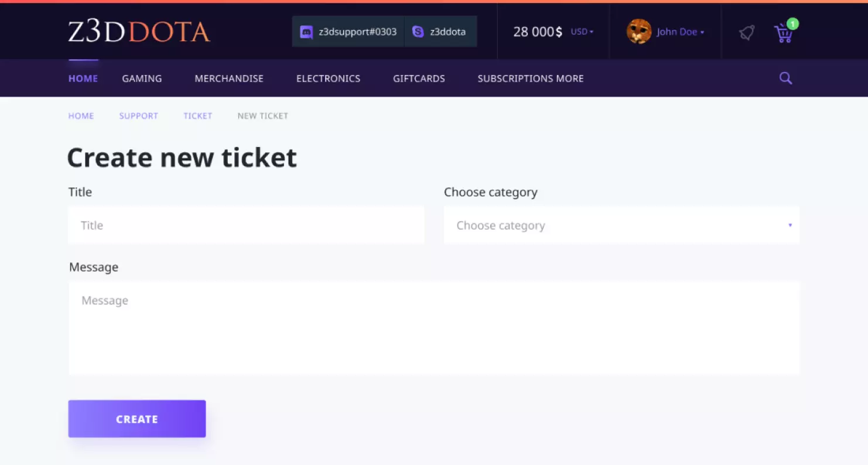Open the shopping cart icon
868x465 pixels.
point(783,33)
